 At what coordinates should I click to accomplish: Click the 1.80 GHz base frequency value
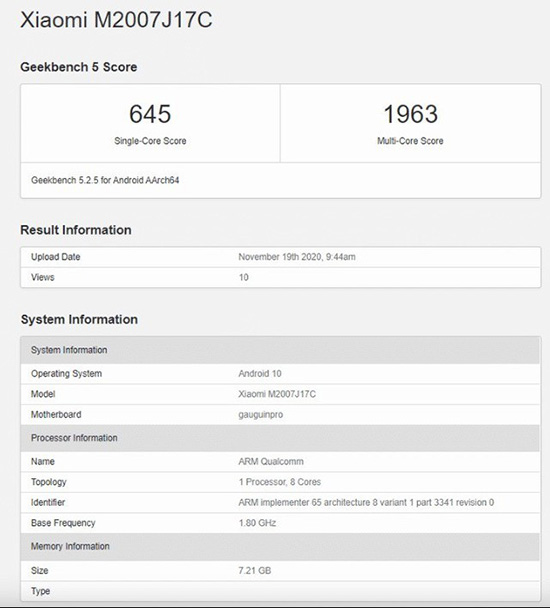click(258, 523)
